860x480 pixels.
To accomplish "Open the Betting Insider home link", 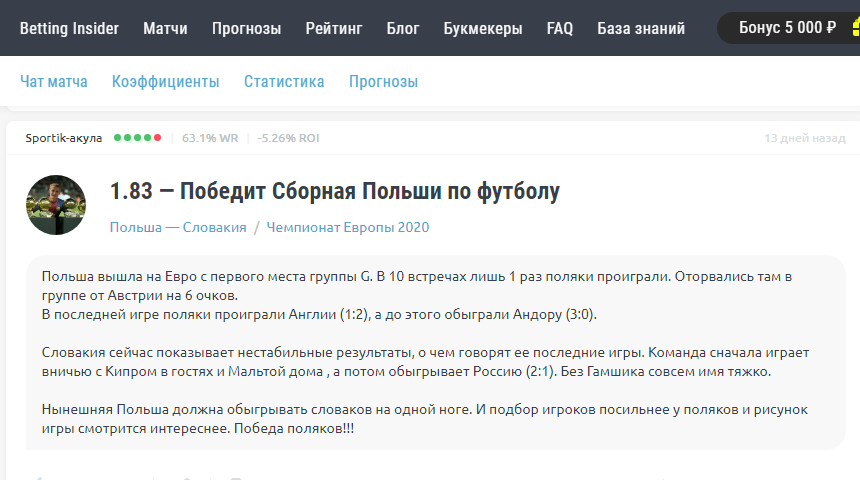I will pyautogui.click(x=69, y=28).
